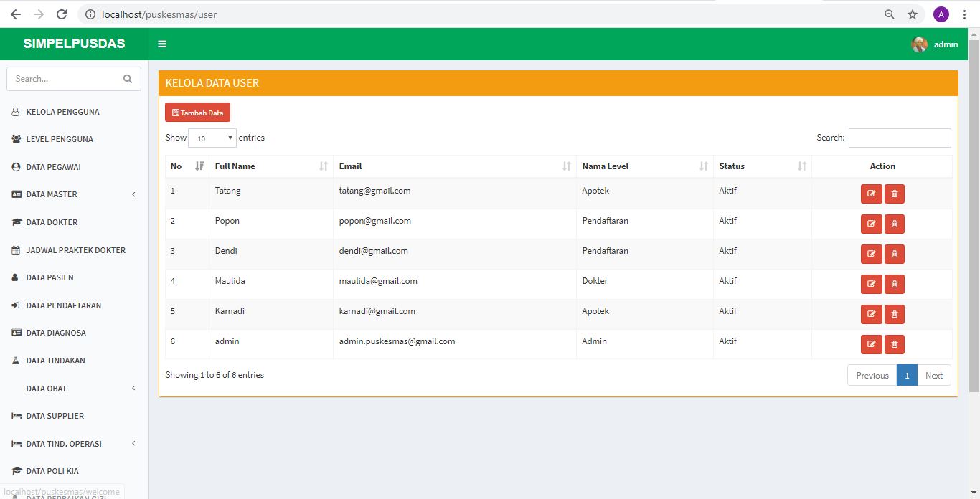The image size is (980, 499).
Task: Click the edit icon for Tatang
Action: (871, 194)
